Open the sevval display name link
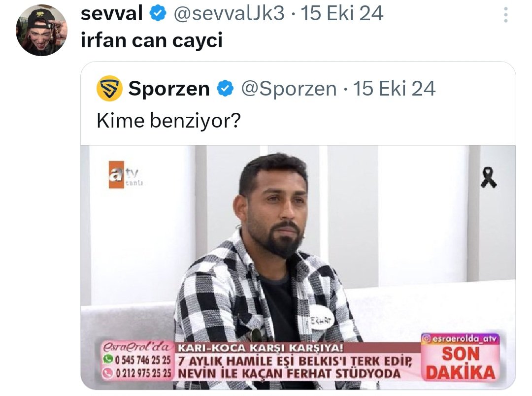The height and width of the screenshot is (396, 532). point(112,14)
